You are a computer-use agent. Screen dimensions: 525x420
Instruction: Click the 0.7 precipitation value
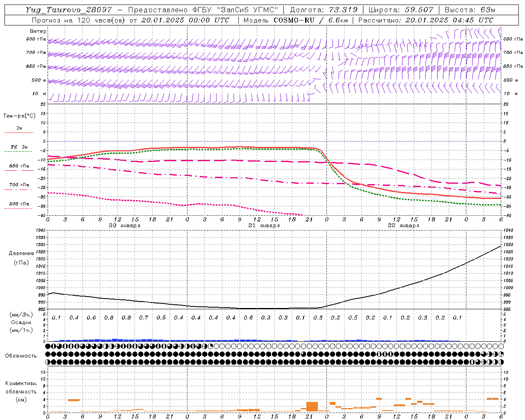(144, 318)
